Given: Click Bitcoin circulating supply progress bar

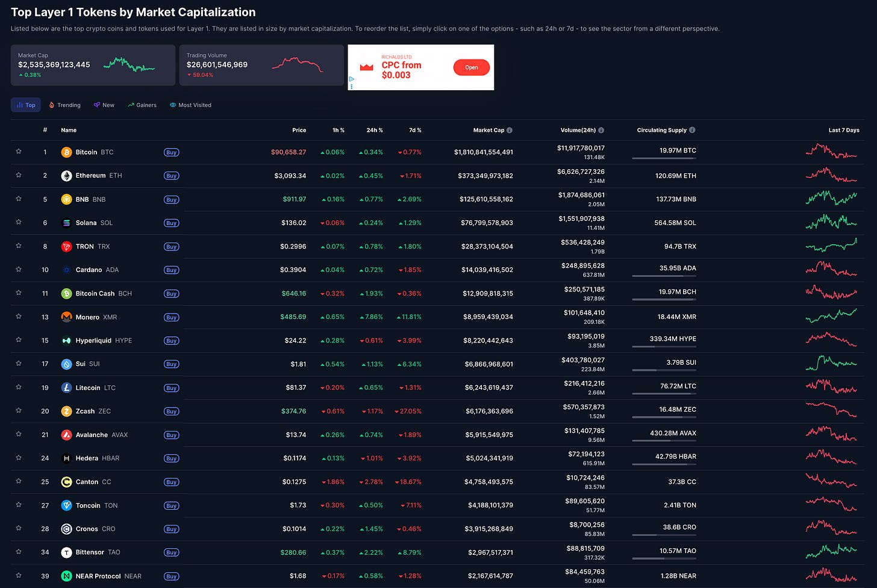Looking at the screenshot, I should coord(664,158).
